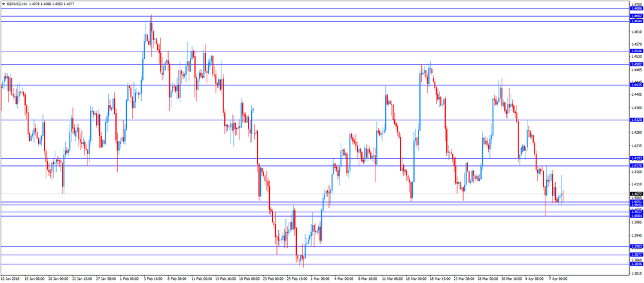644x283 pixels.
Task: Select the horizontal line at 1.4502
Action: click(315, 64)
